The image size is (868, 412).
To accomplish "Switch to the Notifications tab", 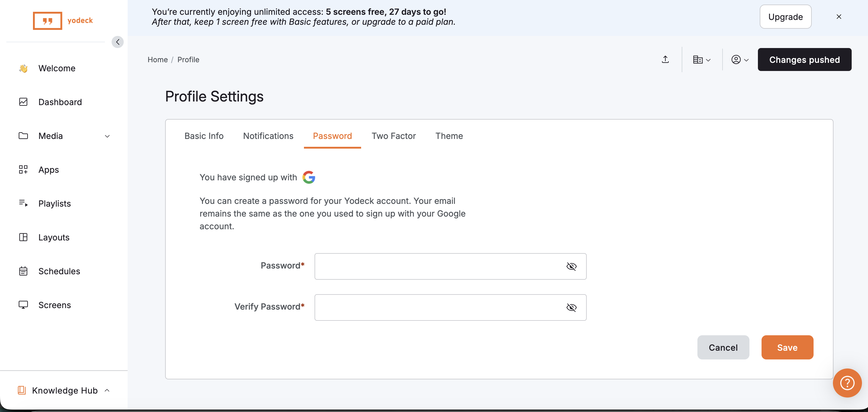I will click(268, 136).
